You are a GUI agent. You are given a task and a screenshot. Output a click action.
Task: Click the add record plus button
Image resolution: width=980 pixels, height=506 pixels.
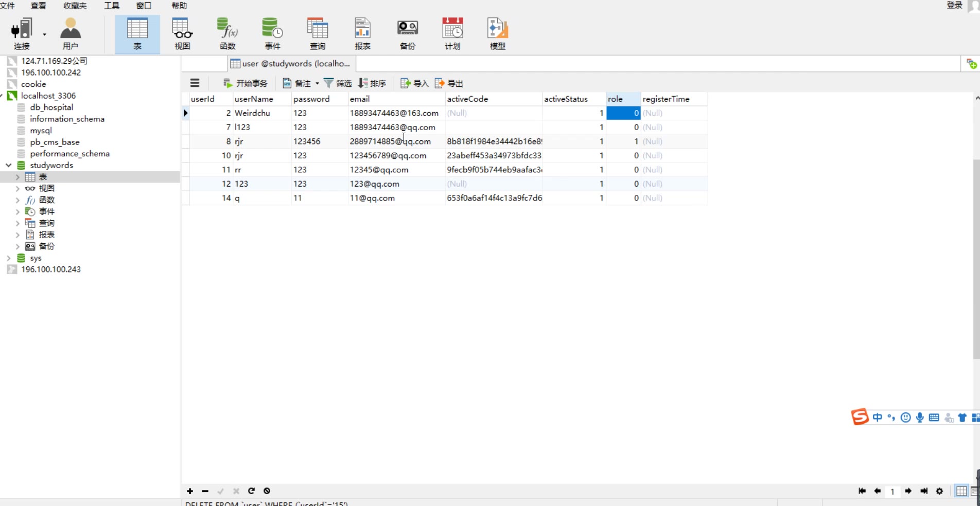(190, 491)
